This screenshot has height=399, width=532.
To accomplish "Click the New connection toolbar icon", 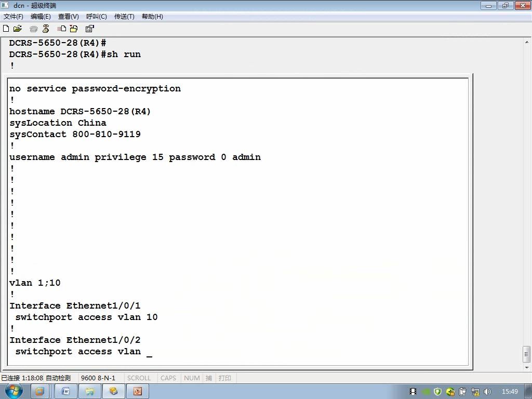I will pyautogui.click(x=6, y=29).
